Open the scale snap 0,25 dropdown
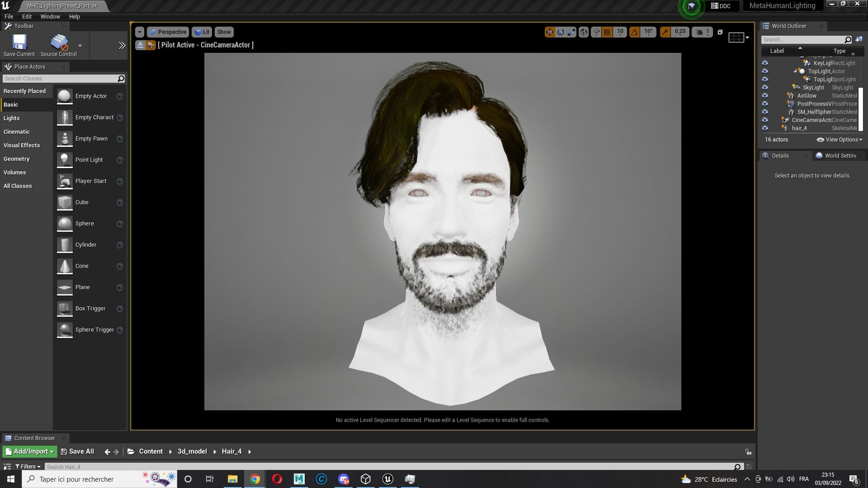 (680, 32)
